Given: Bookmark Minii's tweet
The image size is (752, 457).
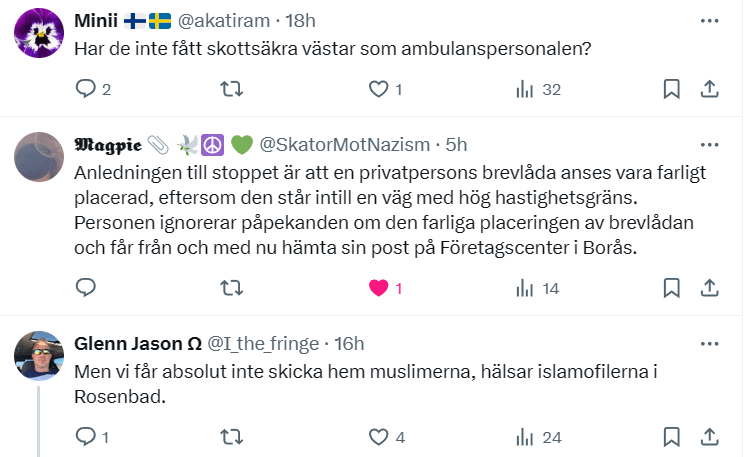Looking at the screenshot, I should pos(672,89).
